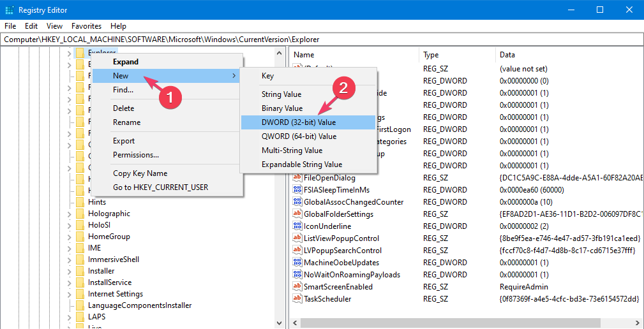Click the FSIASleepTimeInMs DWORD value icon
The height and width of the screenshot is (329, 644).
(x=297, y=190)
